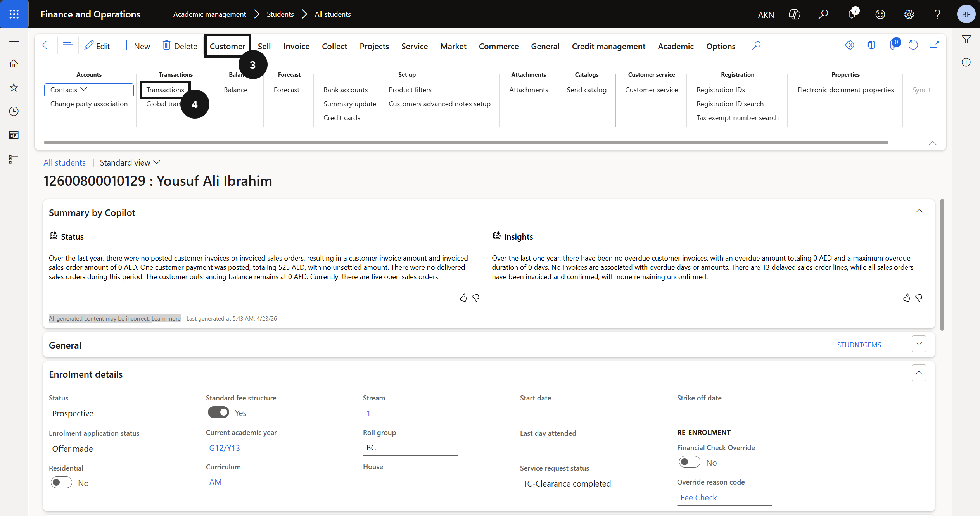Click the back arrow on action pane
This screenshot has height=516, width=980.
47,45
